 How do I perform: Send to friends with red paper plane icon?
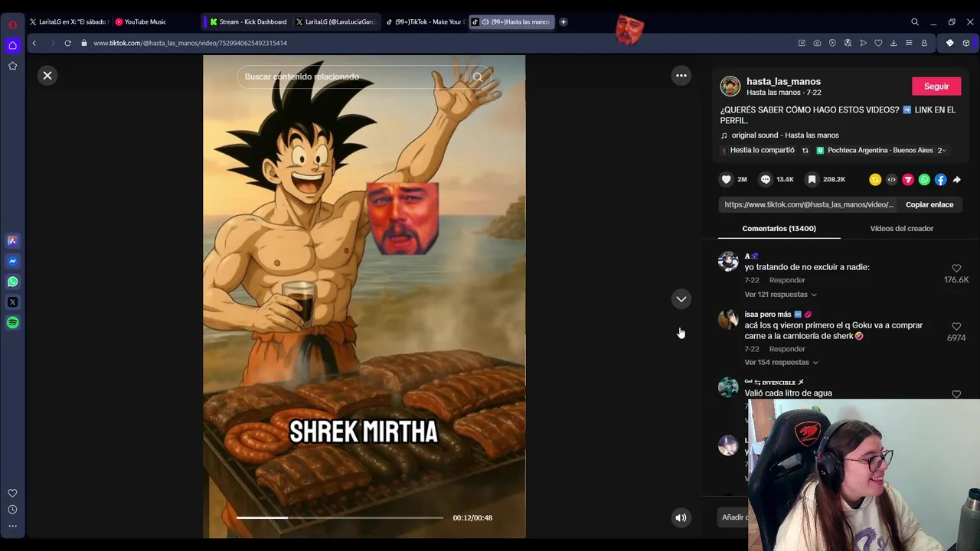coord(908,180)
